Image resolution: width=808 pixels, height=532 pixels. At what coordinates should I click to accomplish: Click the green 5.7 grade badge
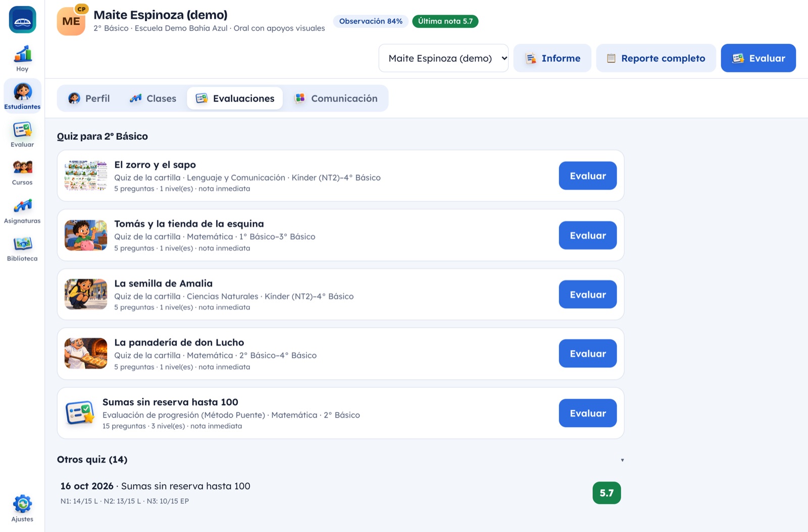[607, 493]
